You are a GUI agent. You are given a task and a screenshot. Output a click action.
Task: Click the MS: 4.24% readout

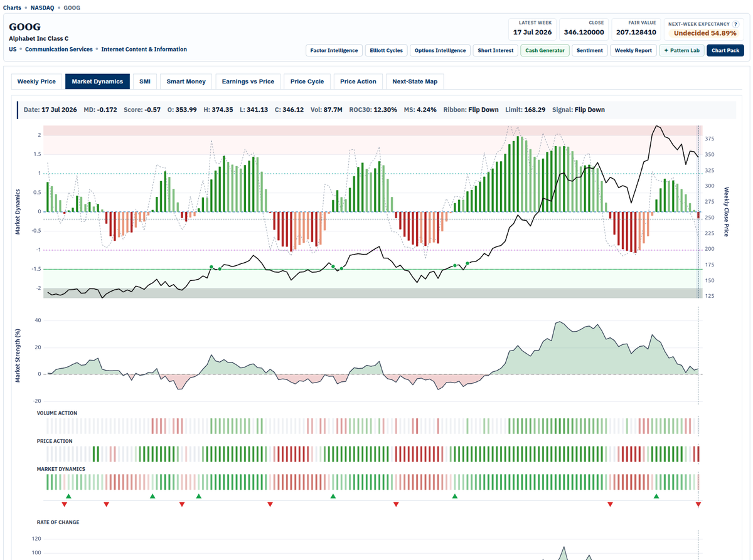coord(420,110)
